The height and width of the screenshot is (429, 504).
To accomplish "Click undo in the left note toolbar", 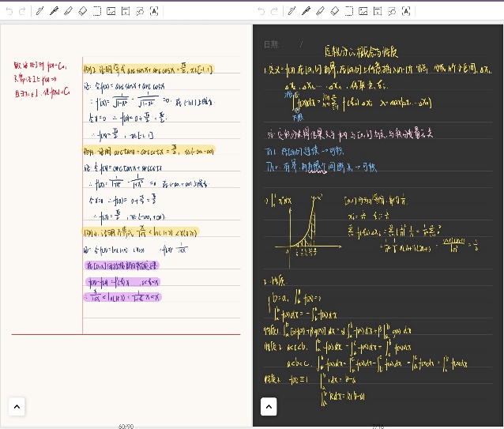I will click(9, 11).
